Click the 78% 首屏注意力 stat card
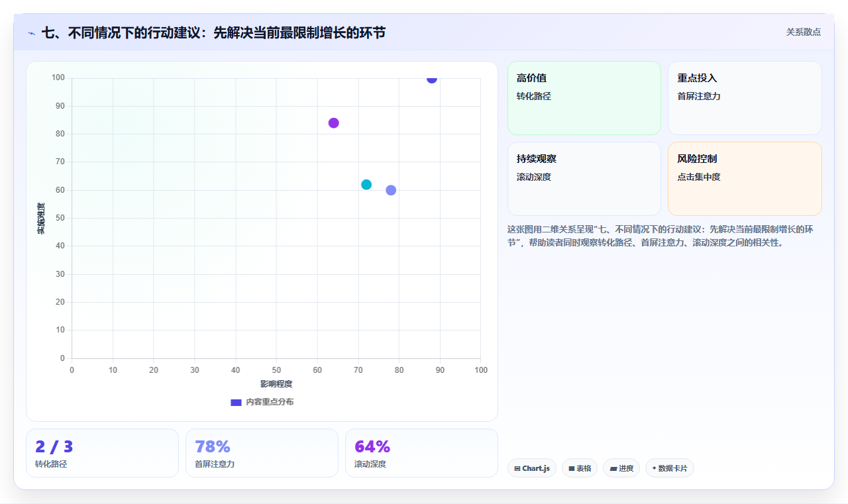 262,453
